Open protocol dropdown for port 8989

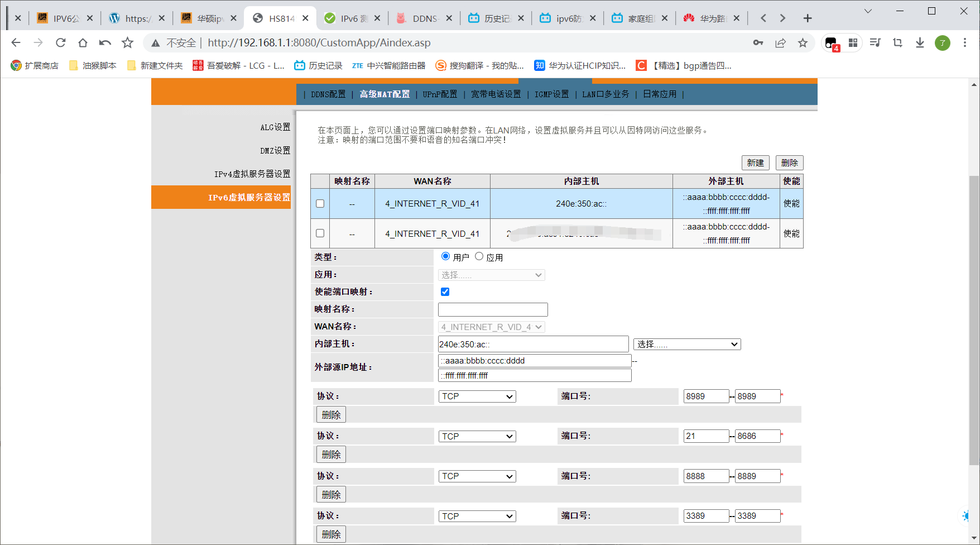point(477,396)
